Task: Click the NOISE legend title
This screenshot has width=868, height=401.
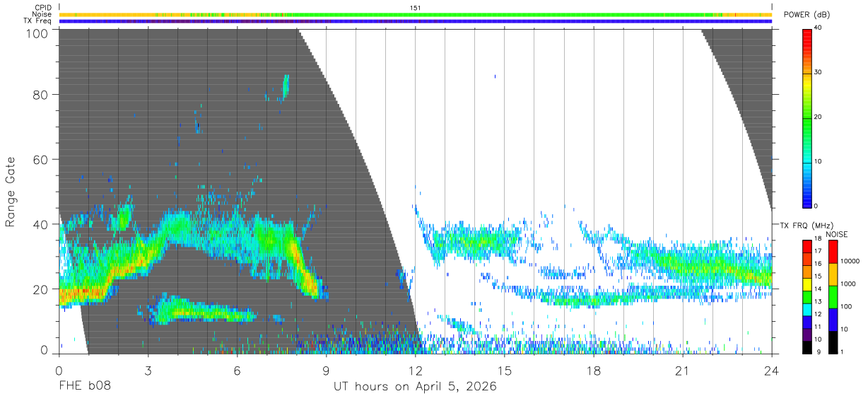Action: point(836,234)
